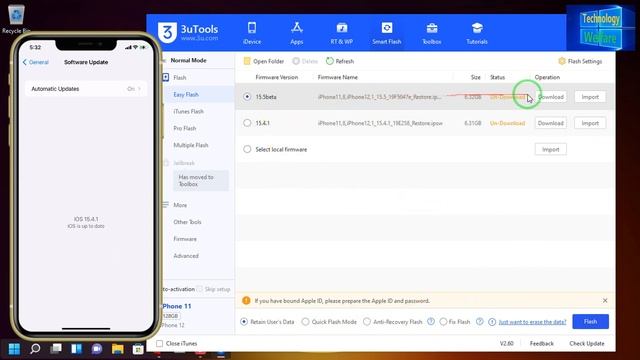Open Task View on the taskbar
Image resolution: width=640 pixels, height=360 pixels.
(x=56, y=349)
